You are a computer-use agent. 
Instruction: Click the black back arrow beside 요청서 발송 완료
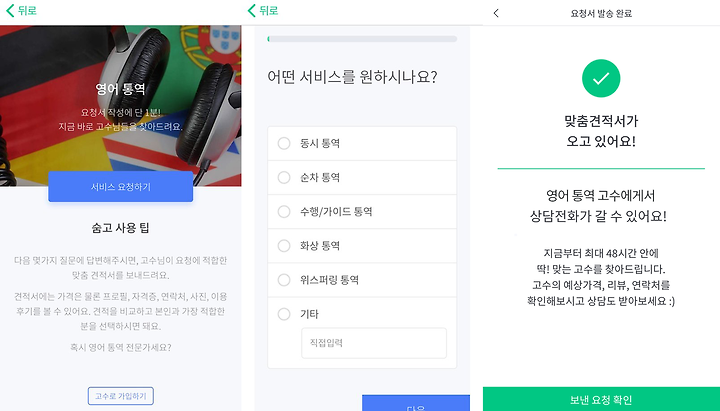(x=496, y=13)
